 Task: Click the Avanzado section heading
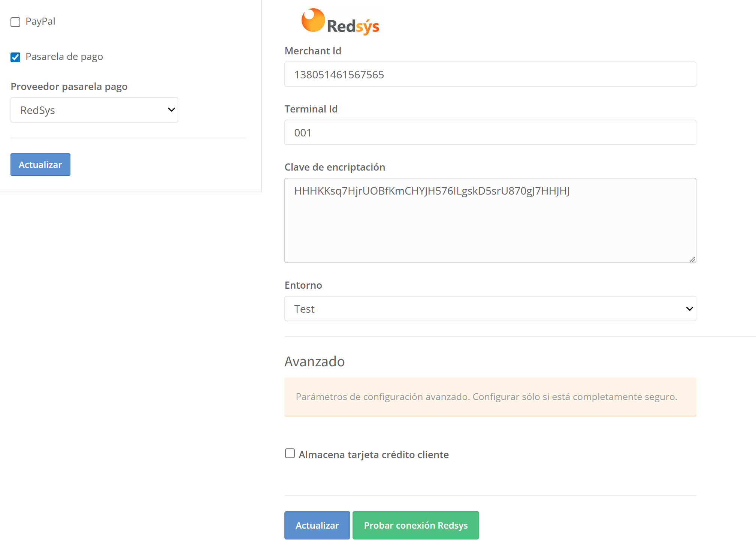click(314, 361)
